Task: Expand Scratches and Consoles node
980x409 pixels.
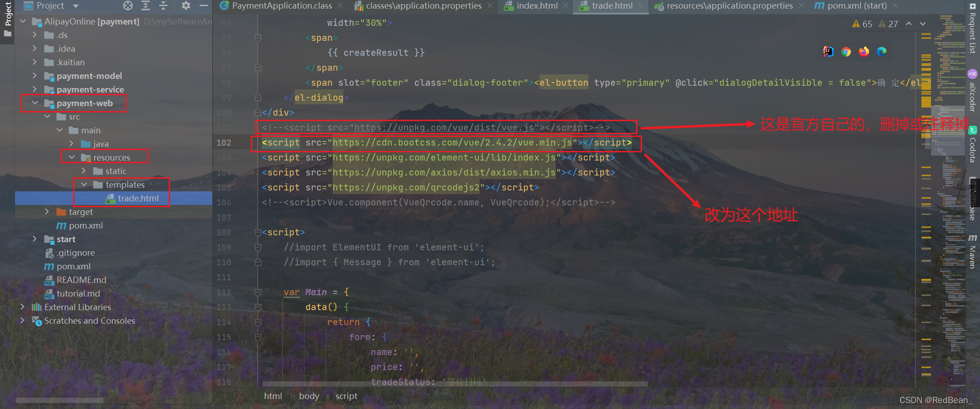Action: (23, 321)
